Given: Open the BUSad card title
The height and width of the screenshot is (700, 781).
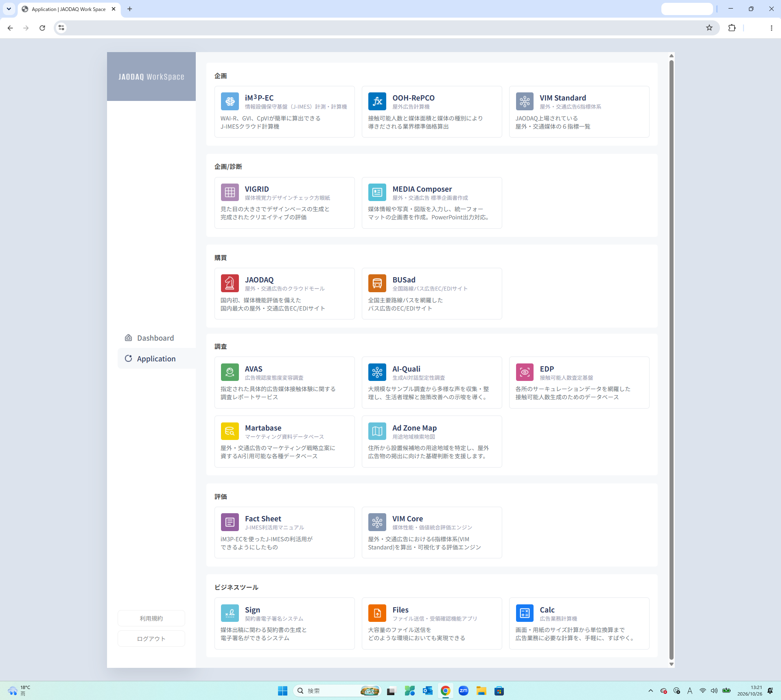Looking at the screenshot, I should pyautogui.click(x=404, y=280).
